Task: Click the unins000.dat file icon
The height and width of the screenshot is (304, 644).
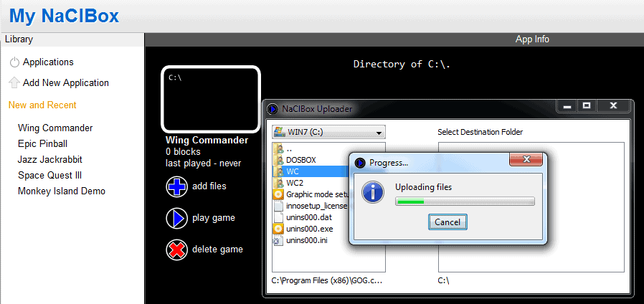Action: [278, 217]
